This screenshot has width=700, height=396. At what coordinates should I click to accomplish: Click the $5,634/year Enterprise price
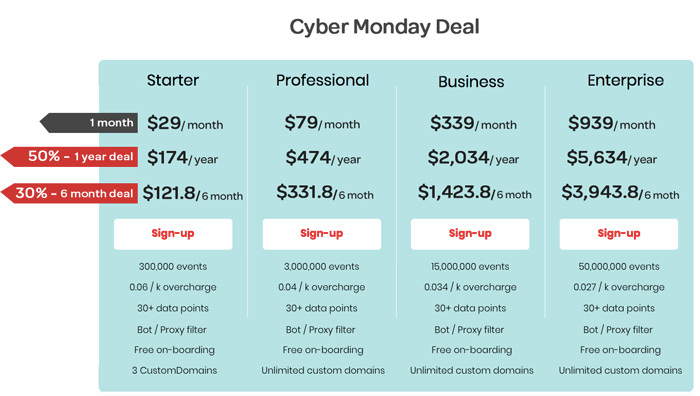pyautogui.click(x=611, y=158)
